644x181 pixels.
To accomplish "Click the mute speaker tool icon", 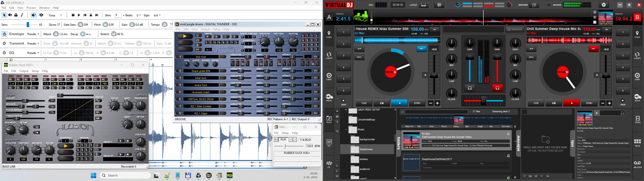I will click(10, 15).
